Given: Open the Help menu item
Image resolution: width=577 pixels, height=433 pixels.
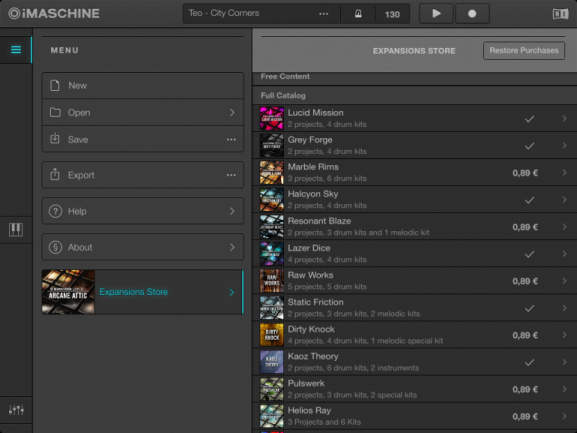Looking at the screenshot, I should click(x=143, y=211).
